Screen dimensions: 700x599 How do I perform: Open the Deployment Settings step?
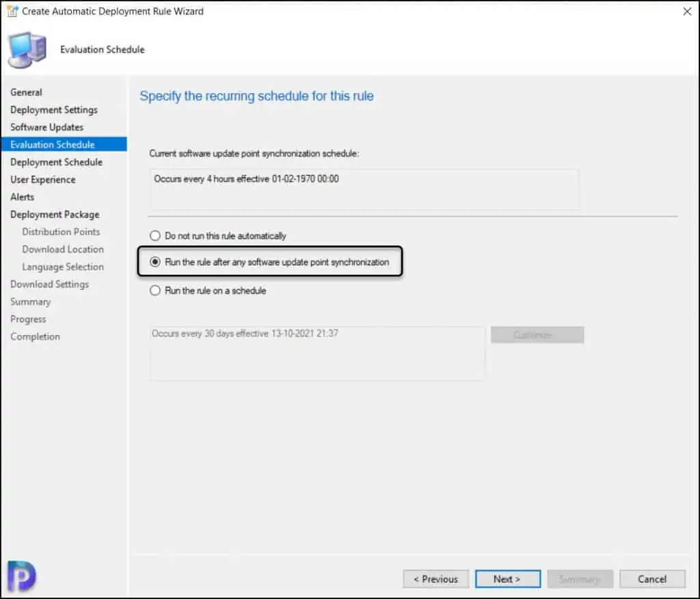point(53,110)
